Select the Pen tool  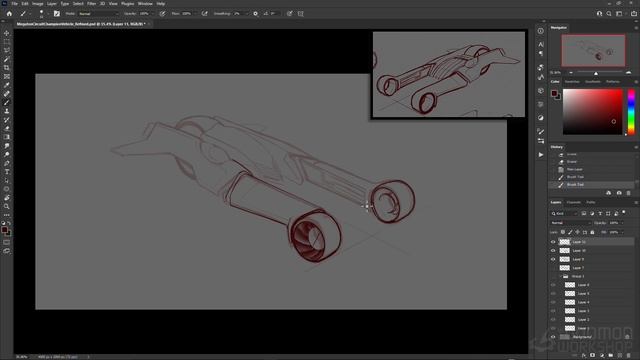point(7,163)
